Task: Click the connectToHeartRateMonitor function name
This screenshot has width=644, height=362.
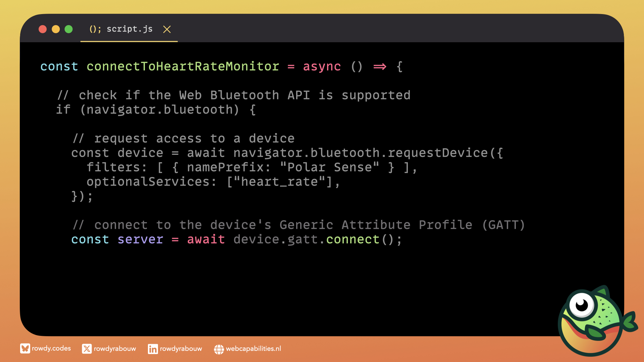Action: (183, 66)
